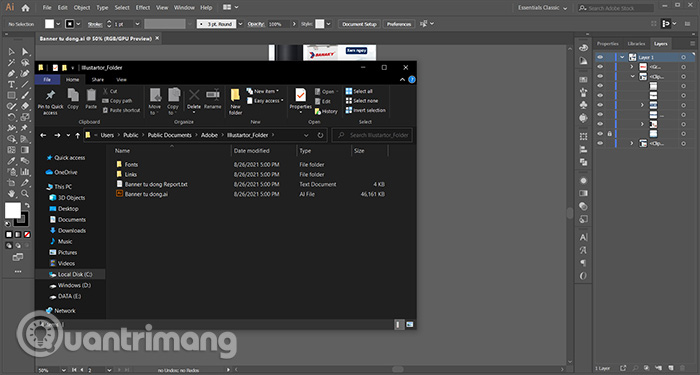Viewport: 700px width, 375px height.
Task: Click Select none in ribbon
Action: (362, 101)
